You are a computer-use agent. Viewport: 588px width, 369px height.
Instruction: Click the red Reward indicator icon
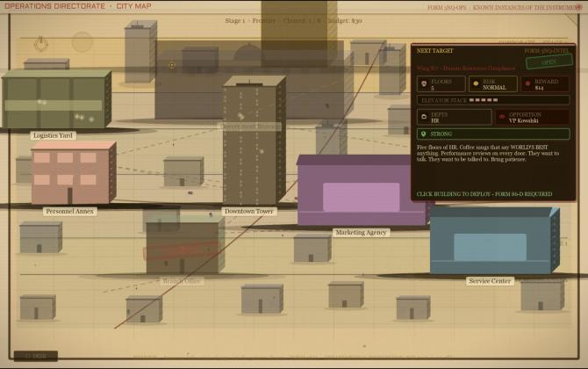click(527, 83)
